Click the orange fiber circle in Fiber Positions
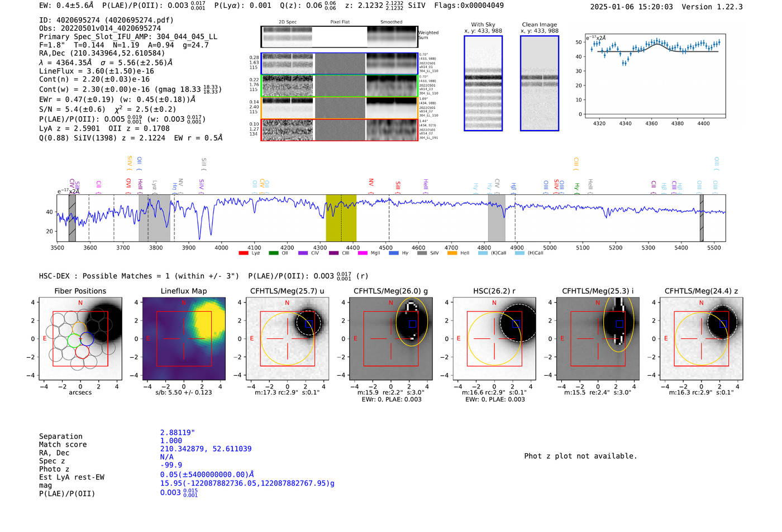Image resolution: width=782 pixels, height=532 pixels. [x=80, y=328]
